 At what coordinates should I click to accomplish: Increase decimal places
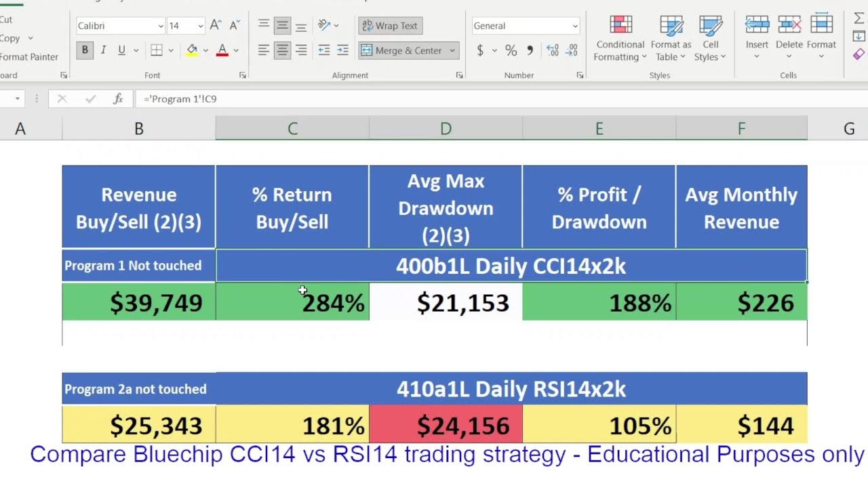(553, 50)
